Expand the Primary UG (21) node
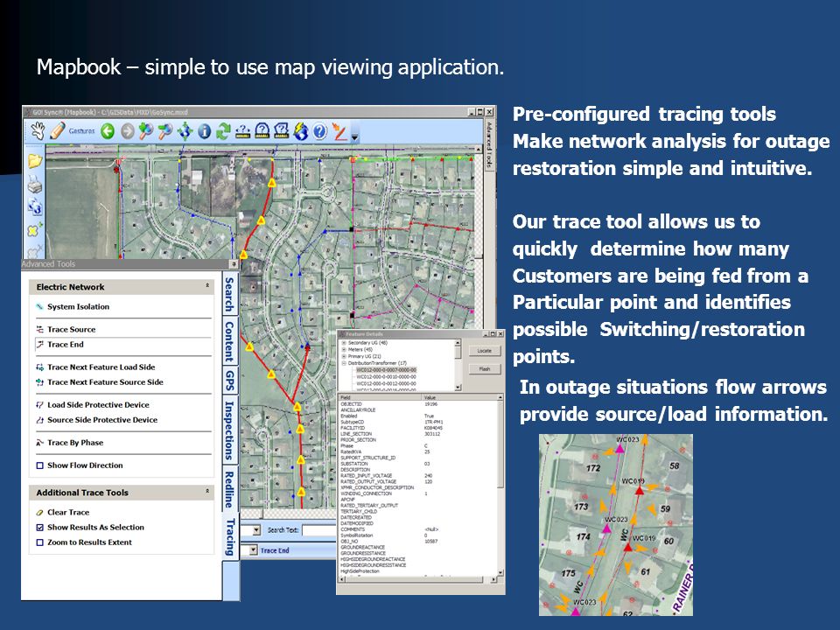The height and width of the screenshot is (630, 840). [344, 356]
